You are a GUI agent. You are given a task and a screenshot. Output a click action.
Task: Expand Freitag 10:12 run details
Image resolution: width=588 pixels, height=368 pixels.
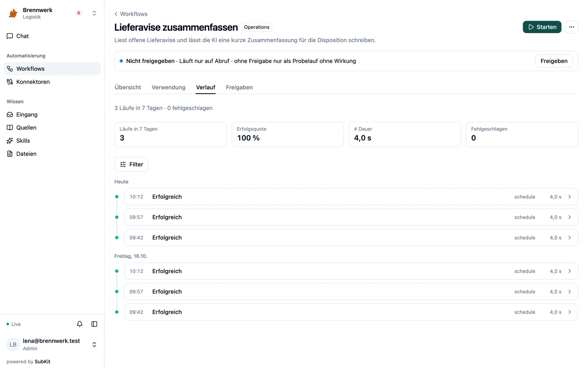tap(351, 271)
